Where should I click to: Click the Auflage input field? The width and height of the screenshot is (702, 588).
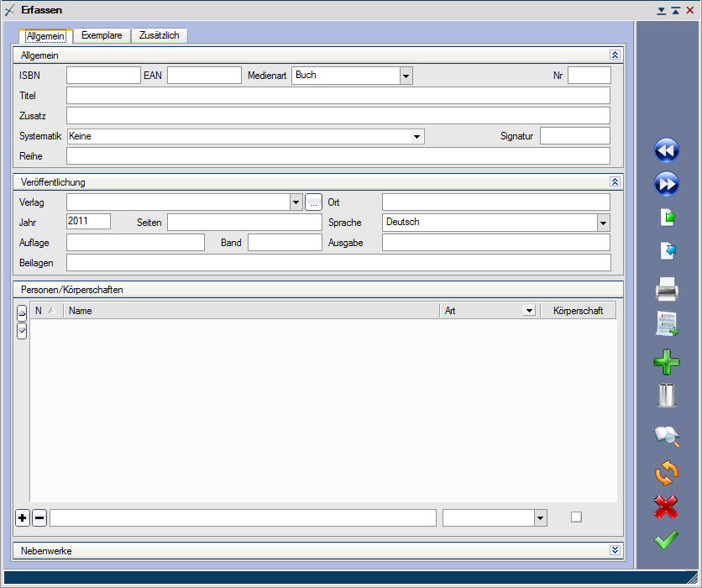pos(136,242)
